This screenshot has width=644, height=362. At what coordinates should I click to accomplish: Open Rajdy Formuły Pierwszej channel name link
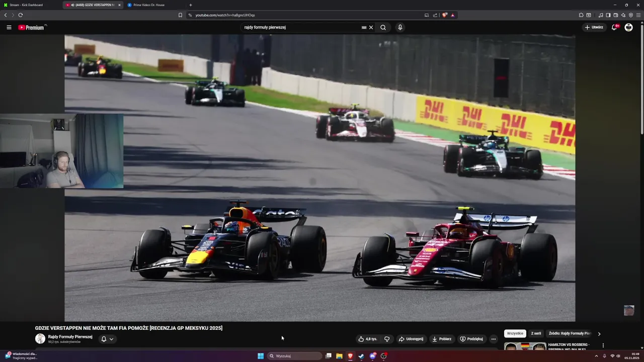[70, 337]
